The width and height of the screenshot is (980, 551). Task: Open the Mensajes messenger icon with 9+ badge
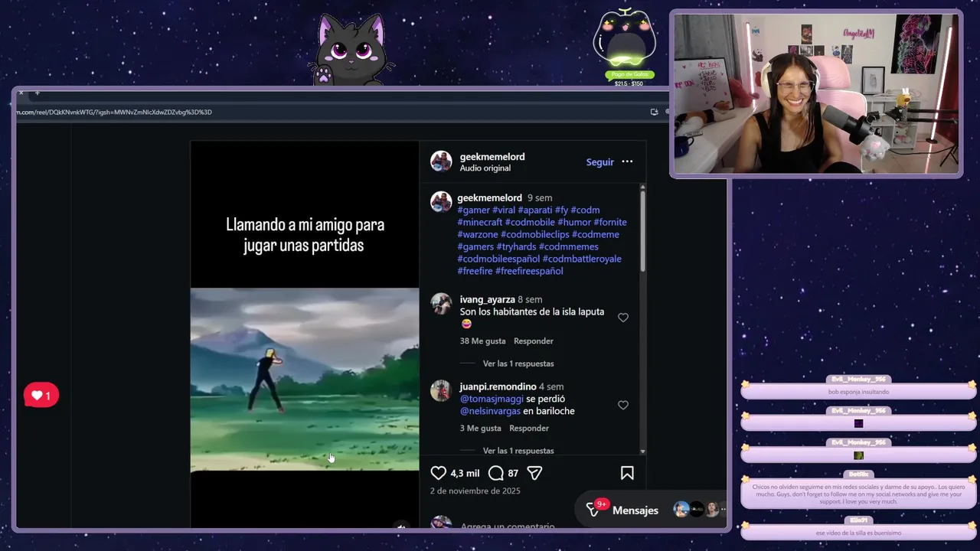coord(594,509)
